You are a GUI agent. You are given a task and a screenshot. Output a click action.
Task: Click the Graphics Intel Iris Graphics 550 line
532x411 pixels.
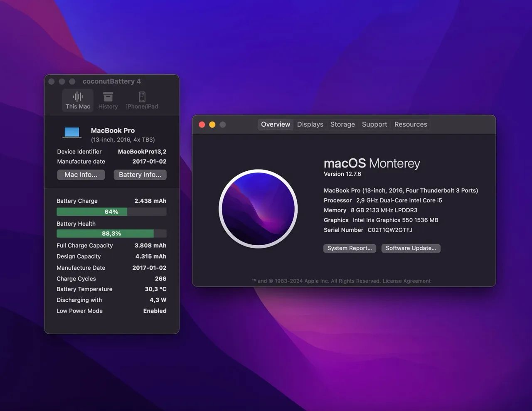pyautogui.click(x=381, y=220)
